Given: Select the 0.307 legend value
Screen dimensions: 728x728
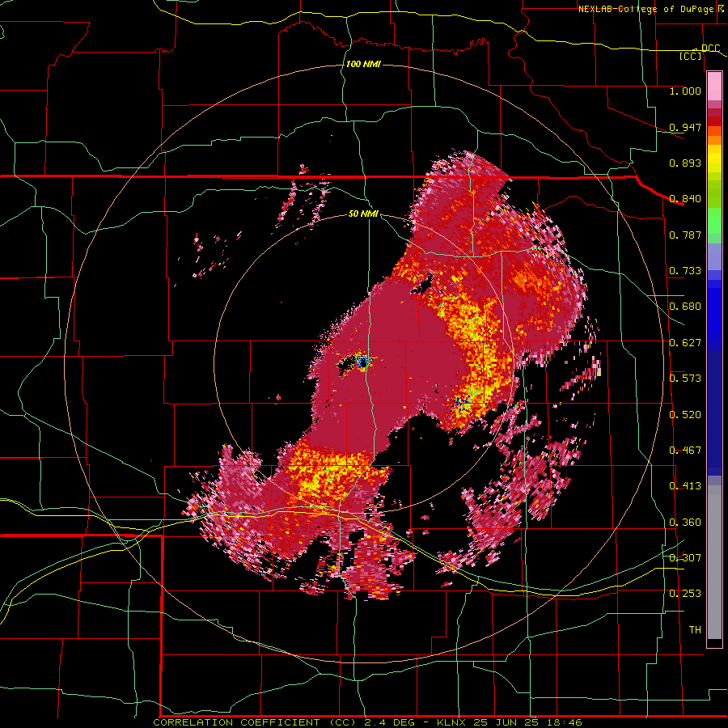Looking at the screenshot, I should tap(685, 557).
